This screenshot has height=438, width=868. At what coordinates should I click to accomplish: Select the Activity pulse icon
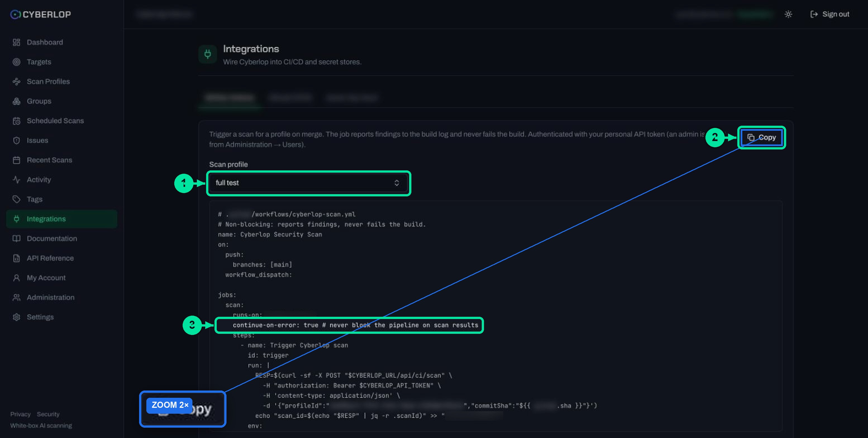[x=16, y=180]
